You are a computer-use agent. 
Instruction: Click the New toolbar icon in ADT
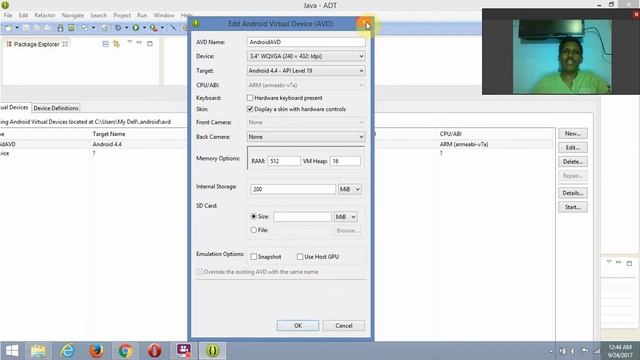pyautogui.click(x=8, y=28)
